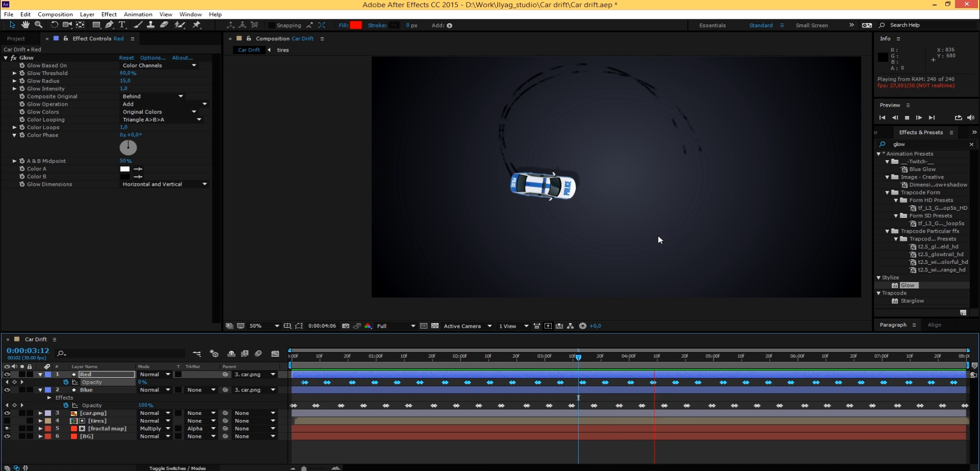Image resolution: width=980 pixels, height=471 pixels.
Task: Open the Full resolution dropdown
Action: pos(396,326)
